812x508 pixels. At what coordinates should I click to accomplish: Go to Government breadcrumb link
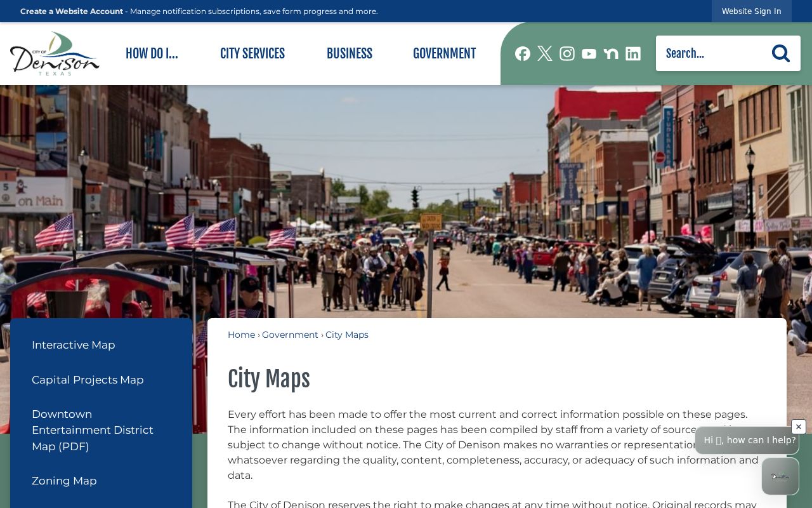point(290,335)
